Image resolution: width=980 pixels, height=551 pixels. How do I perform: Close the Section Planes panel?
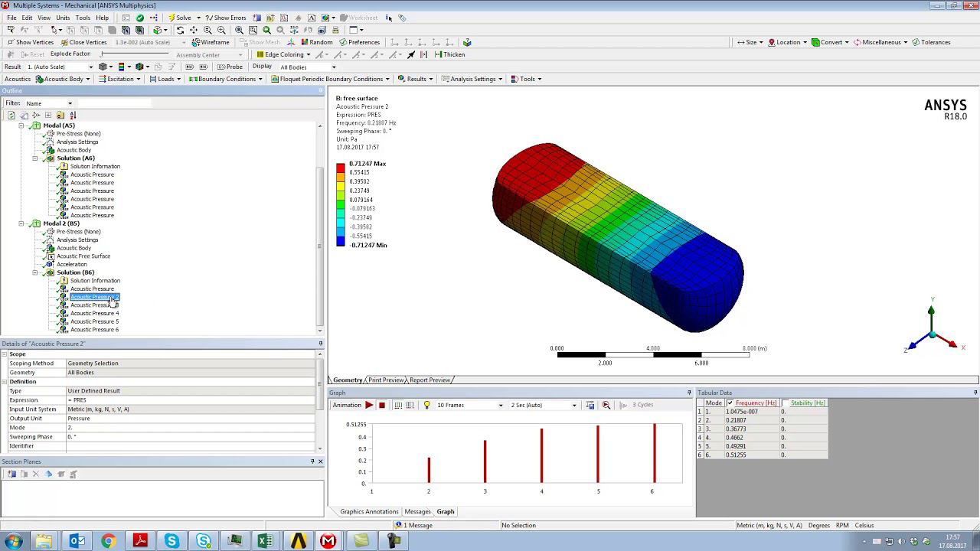pyautogui.click(x=320, y=461)
